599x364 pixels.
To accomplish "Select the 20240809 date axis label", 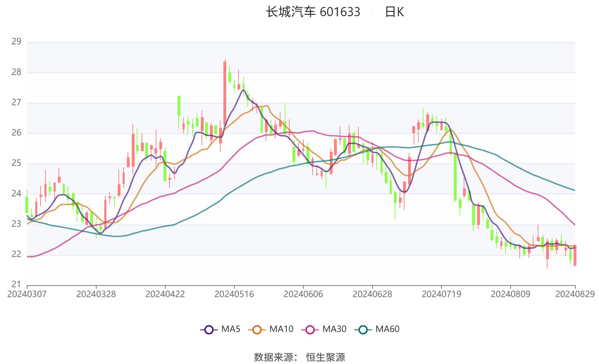I will point(510,294).
